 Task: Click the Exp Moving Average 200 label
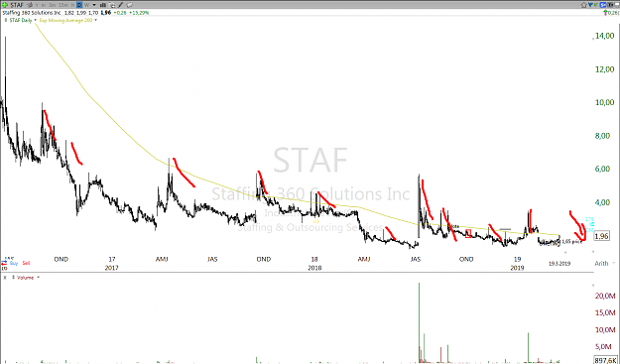pyautogui.click(x=65, y=20)
